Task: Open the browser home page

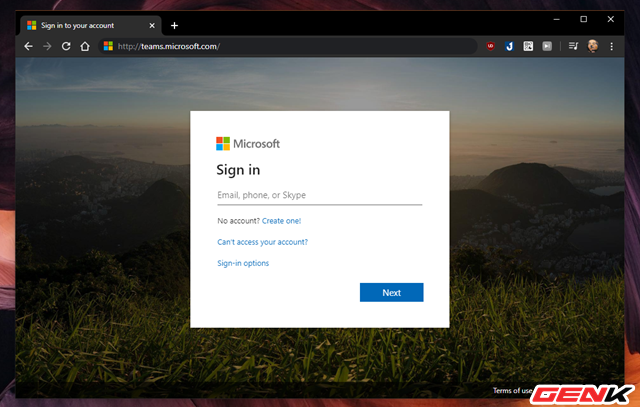Action: [85, 47]
